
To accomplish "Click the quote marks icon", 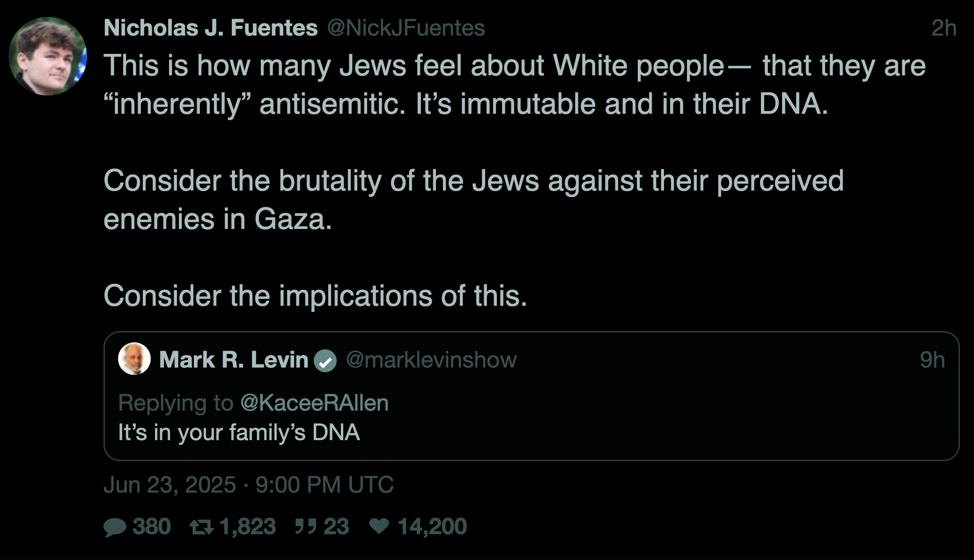I will pos(306,527).
